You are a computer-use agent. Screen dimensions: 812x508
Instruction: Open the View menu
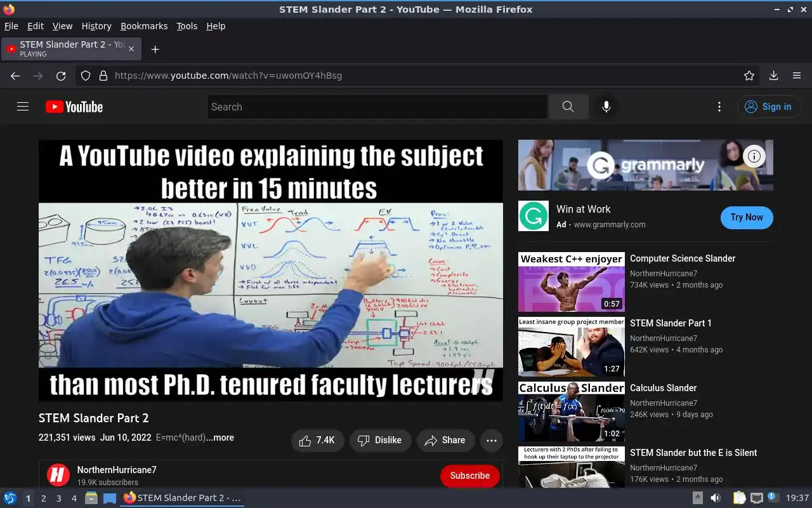point(62,26)
